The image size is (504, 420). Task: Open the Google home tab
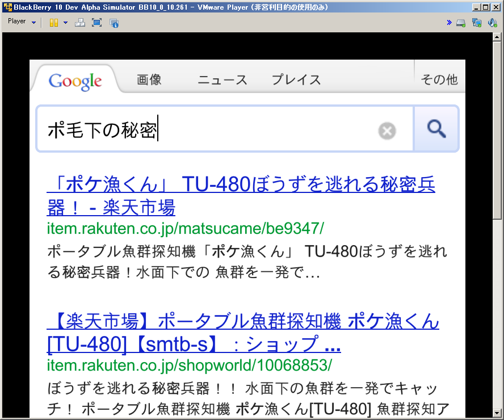(75, 81)
